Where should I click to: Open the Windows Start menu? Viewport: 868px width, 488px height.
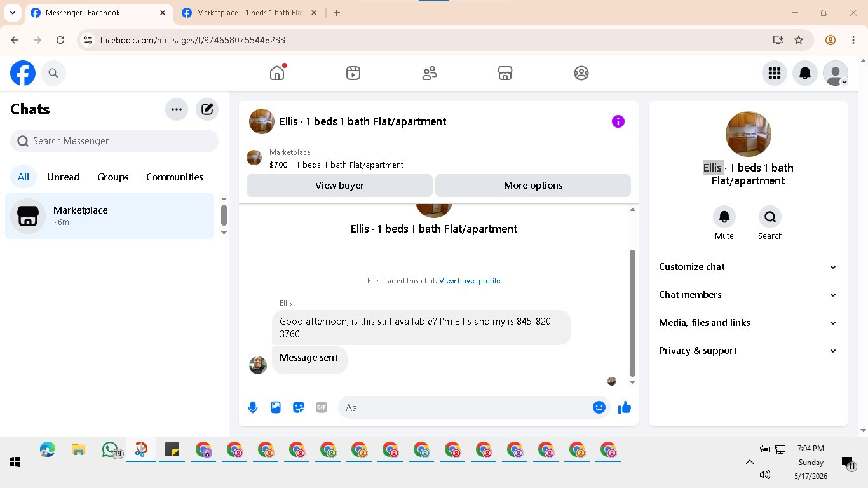click(x=15, y=462)
